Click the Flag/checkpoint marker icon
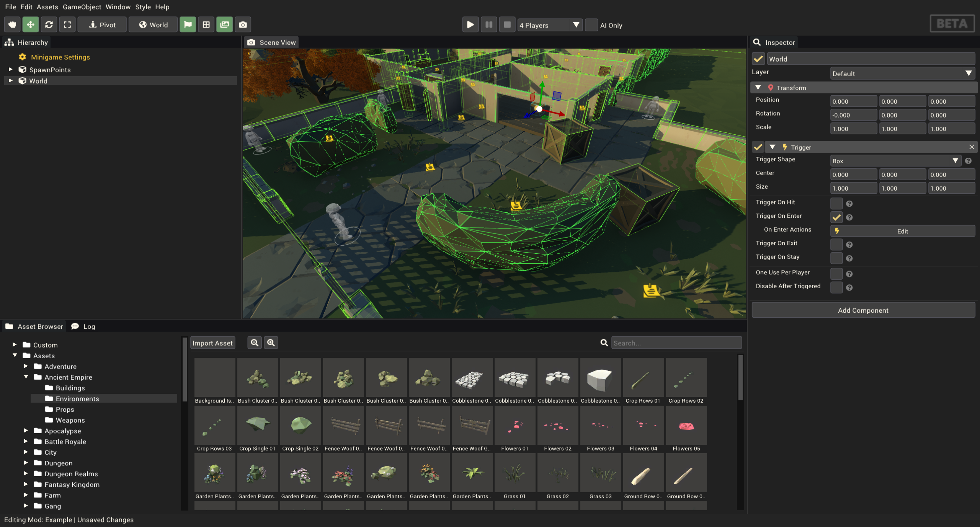Viewport: 980px width, 527px height. [x=187, y=24]
